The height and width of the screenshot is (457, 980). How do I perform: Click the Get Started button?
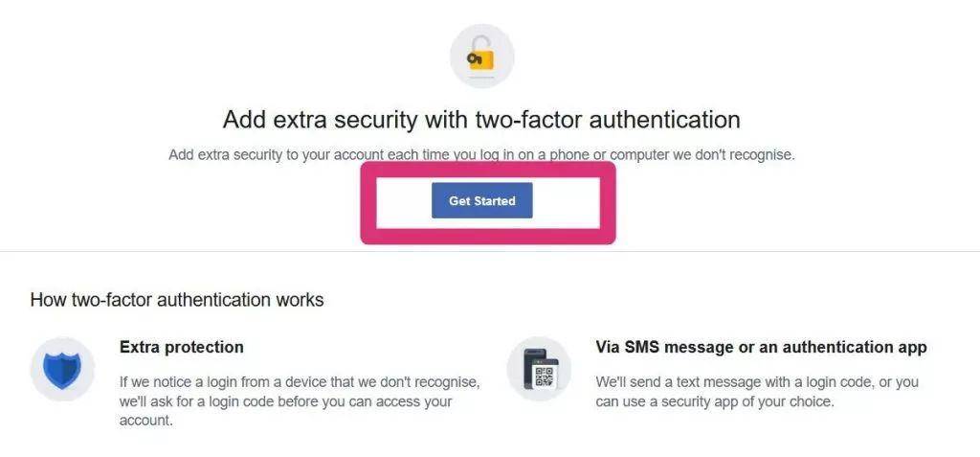pos(482,200)
